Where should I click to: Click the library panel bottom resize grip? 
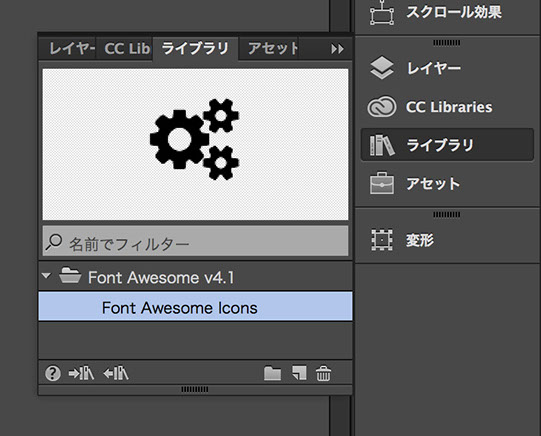pos(195,389)
